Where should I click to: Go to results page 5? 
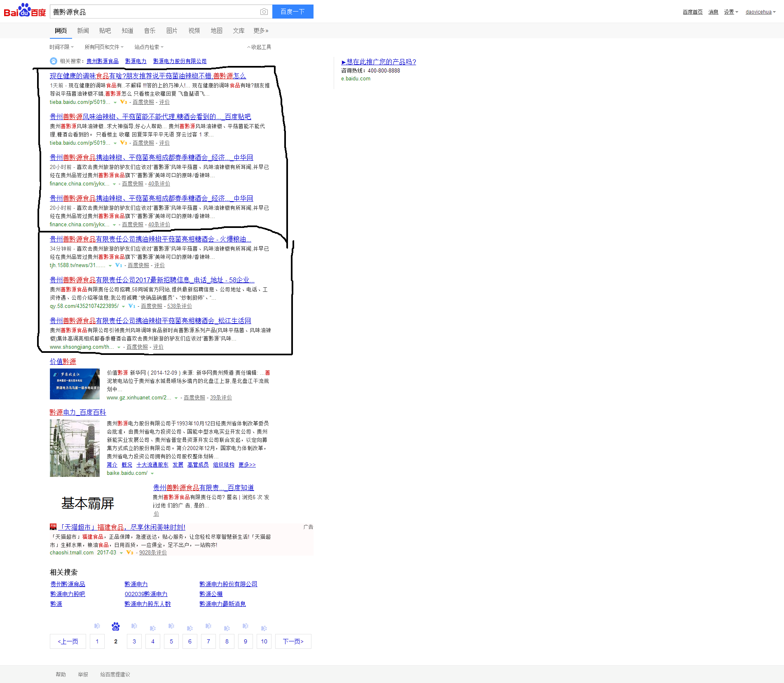(171, 641)
